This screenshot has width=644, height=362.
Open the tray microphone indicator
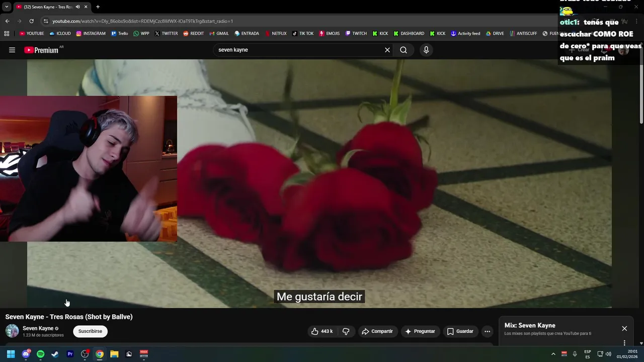(x=575, y=354)
